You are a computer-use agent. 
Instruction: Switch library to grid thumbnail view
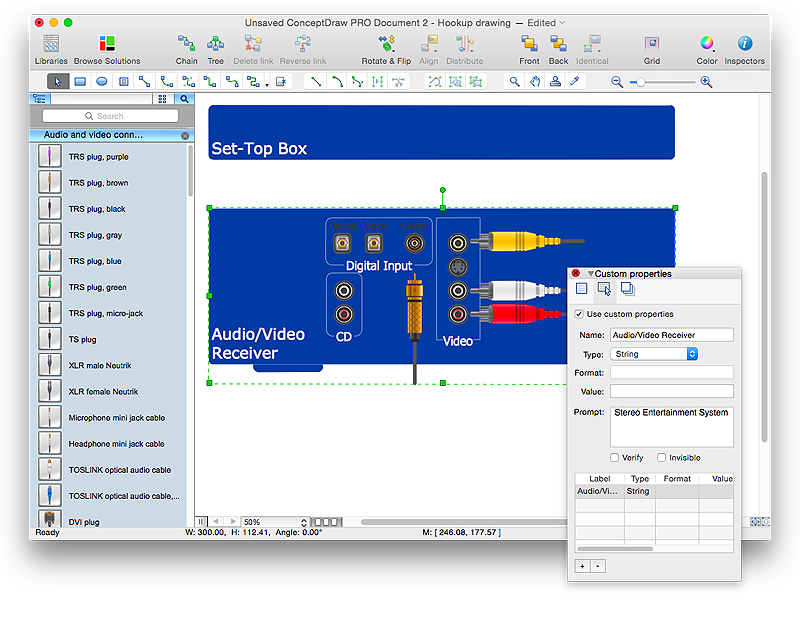point(162,99)
